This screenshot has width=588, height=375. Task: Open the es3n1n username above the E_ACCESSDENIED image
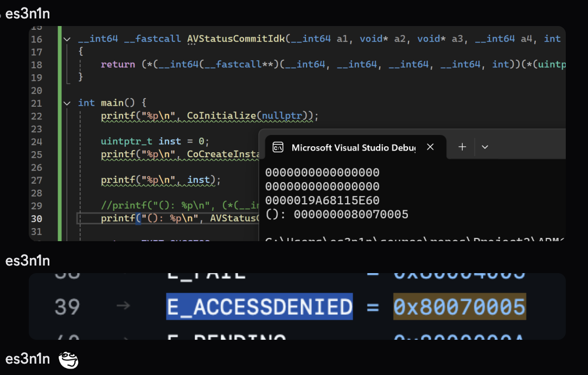(x=27, y=261)
